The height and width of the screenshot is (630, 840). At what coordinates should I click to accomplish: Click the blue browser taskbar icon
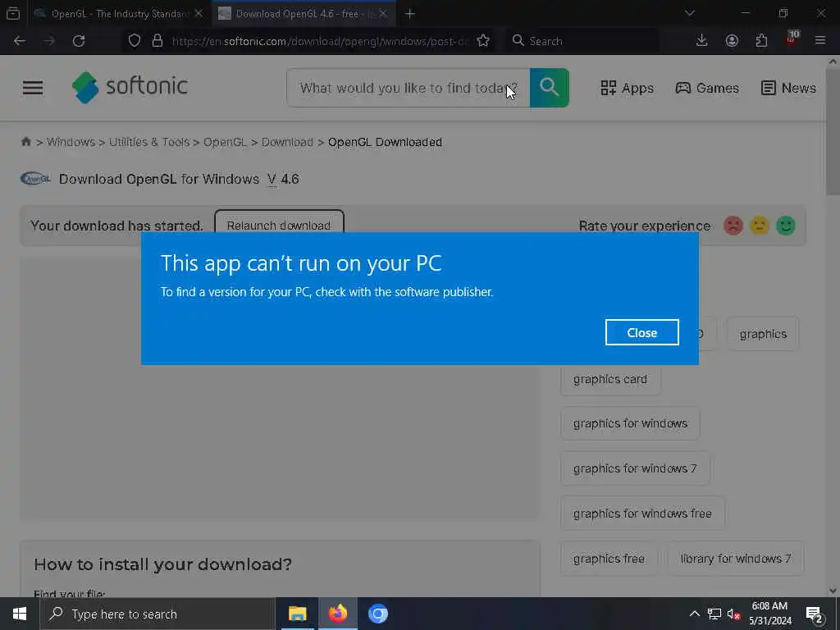pyautogui.click(x=377, y=614)
